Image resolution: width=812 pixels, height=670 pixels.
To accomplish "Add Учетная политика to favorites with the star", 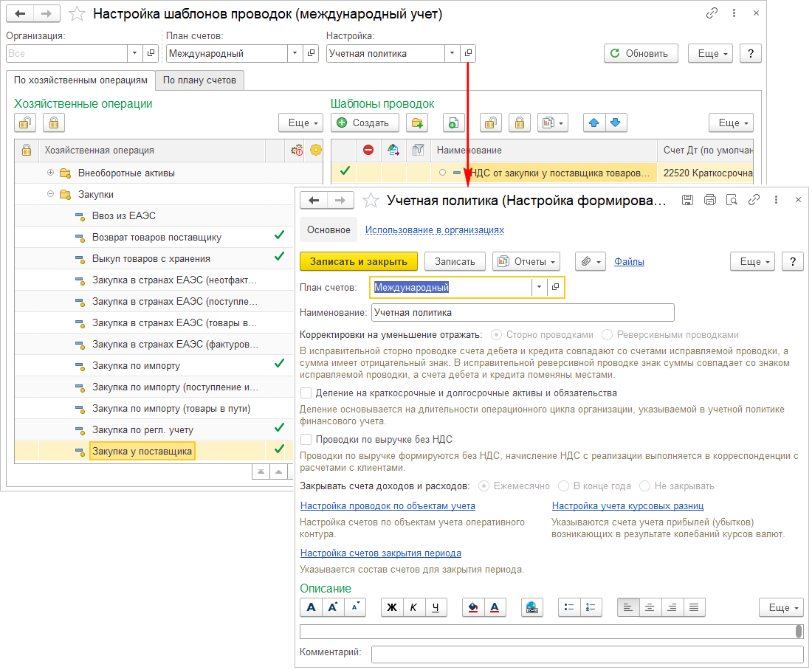I will point(371,200).
